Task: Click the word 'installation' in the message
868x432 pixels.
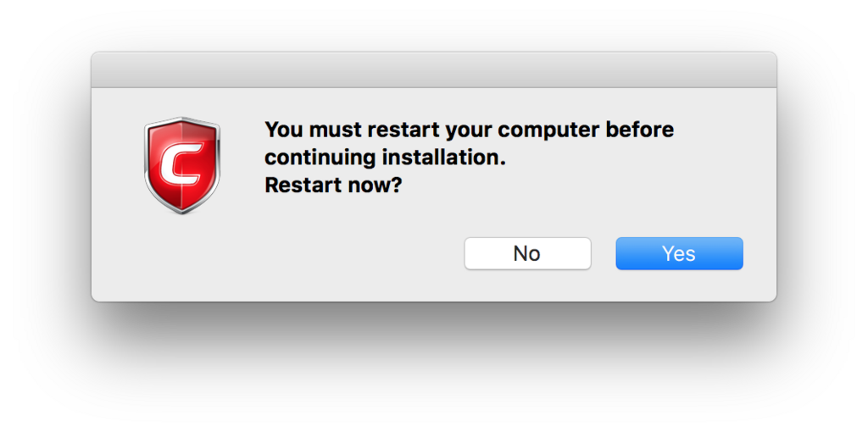Action: (441, 158)
